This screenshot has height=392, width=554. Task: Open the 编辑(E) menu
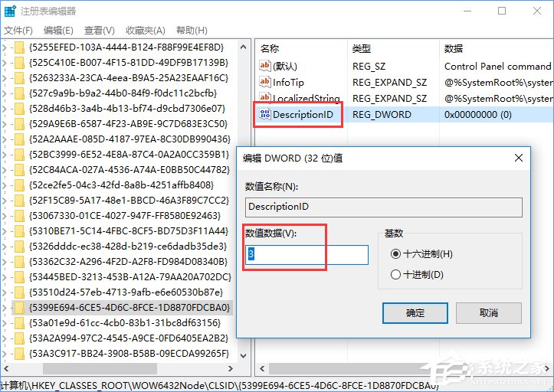point(58,31)
